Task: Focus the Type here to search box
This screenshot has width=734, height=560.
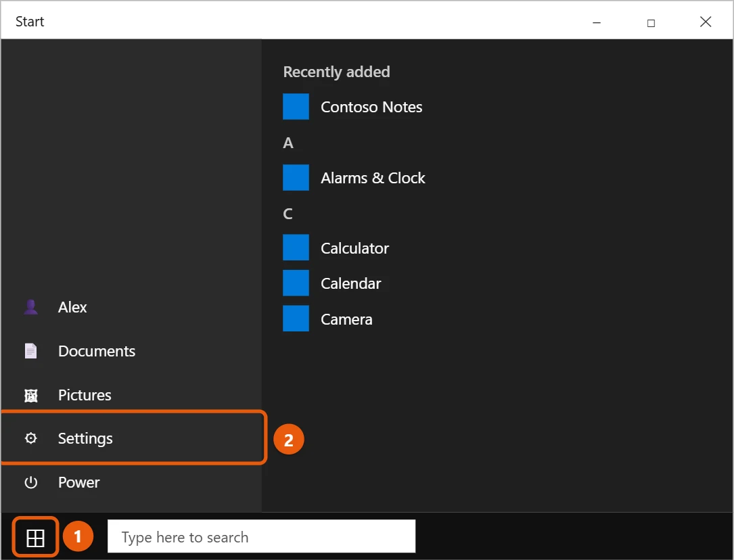Action: point(261,536)
